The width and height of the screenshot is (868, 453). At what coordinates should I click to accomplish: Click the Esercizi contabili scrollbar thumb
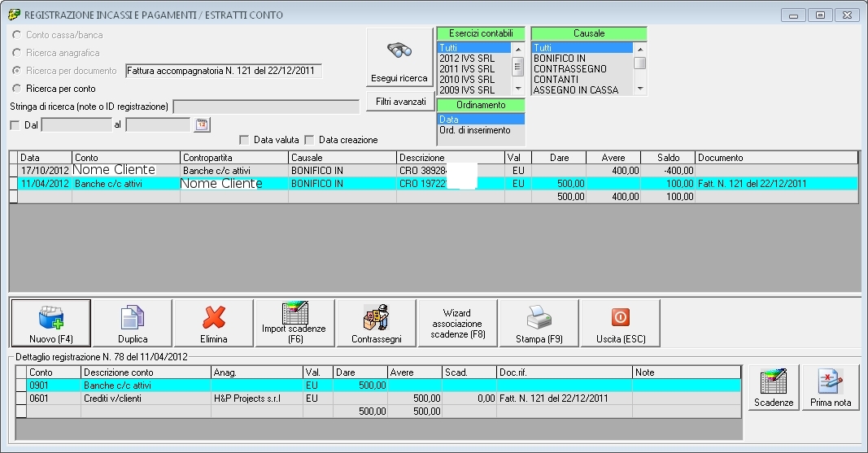pos(518,67)
